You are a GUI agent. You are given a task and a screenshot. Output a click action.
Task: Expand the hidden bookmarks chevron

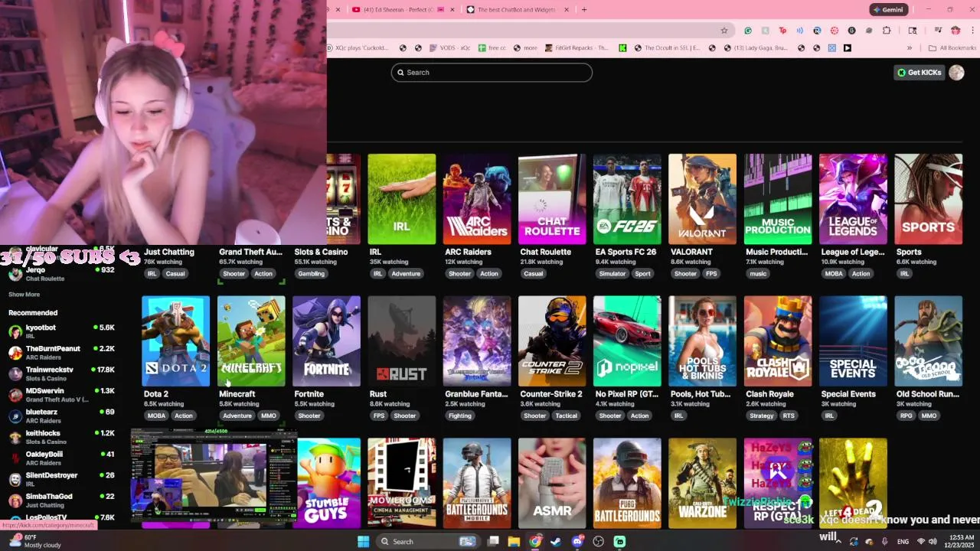pos(910,47)
